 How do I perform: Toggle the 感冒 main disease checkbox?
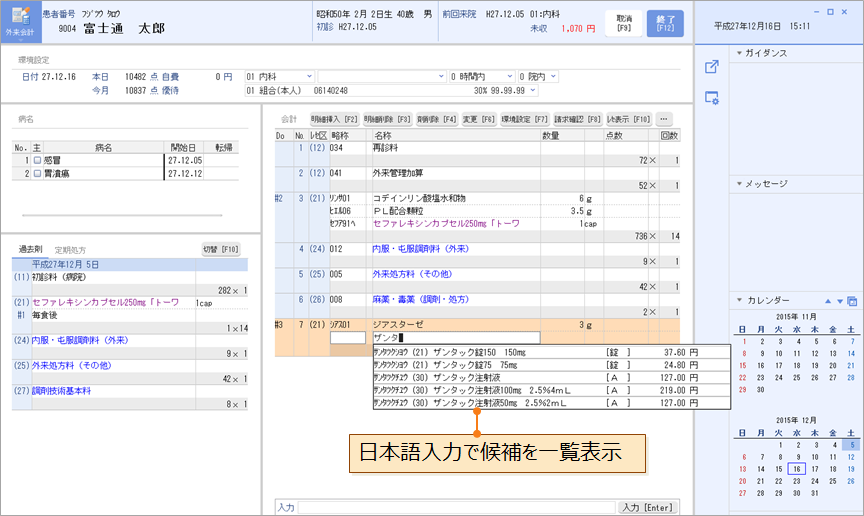37,159
